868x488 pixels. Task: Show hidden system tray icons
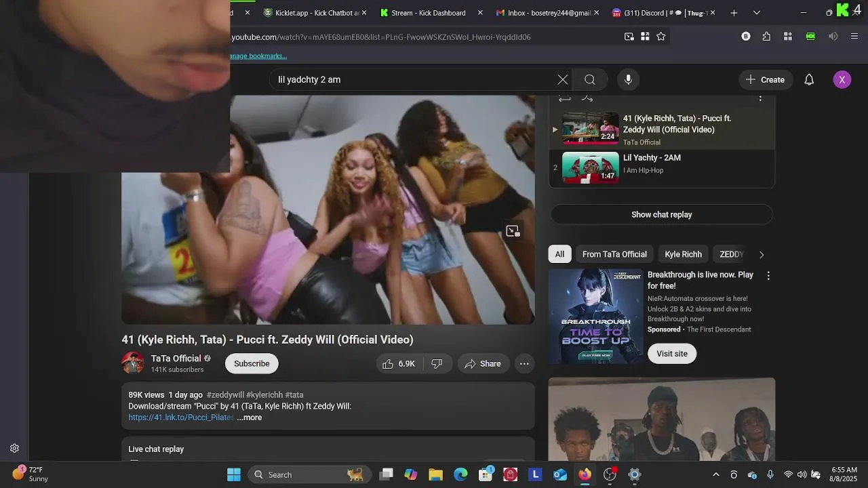click(715, 474)
